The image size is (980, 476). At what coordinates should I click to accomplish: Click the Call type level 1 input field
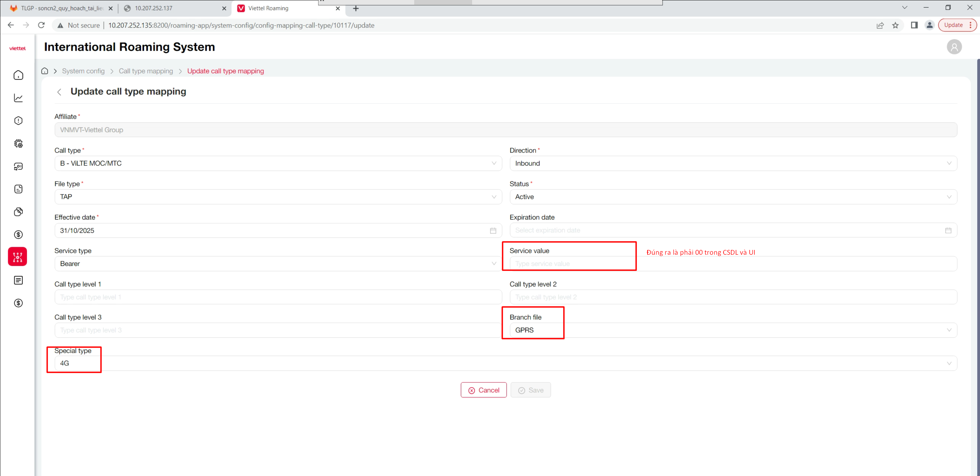click(278, 297)
